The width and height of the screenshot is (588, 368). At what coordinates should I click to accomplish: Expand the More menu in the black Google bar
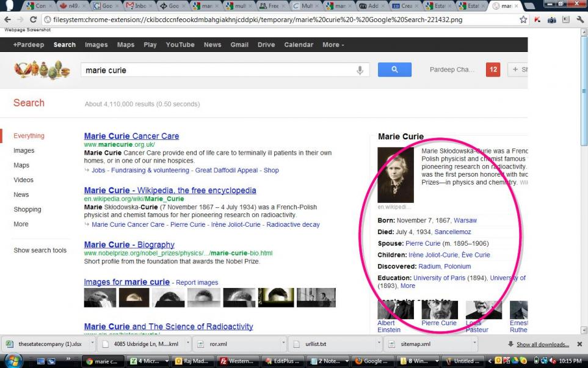[x=333, y=45]
